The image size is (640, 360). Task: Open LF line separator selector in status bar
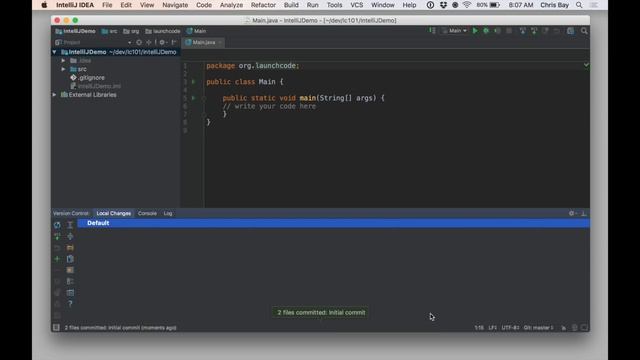point(492,328)
